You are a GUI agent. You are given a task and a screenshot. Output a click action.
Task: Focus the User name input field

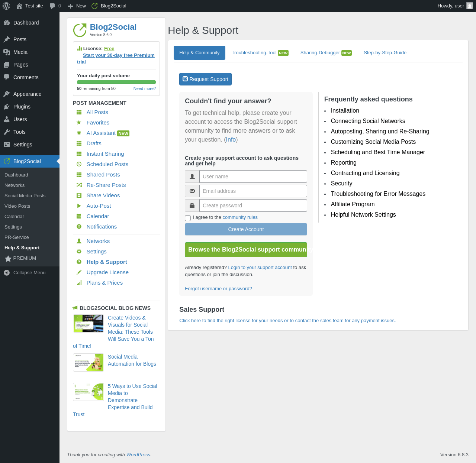pyautogui.click(x=253, y=177)
